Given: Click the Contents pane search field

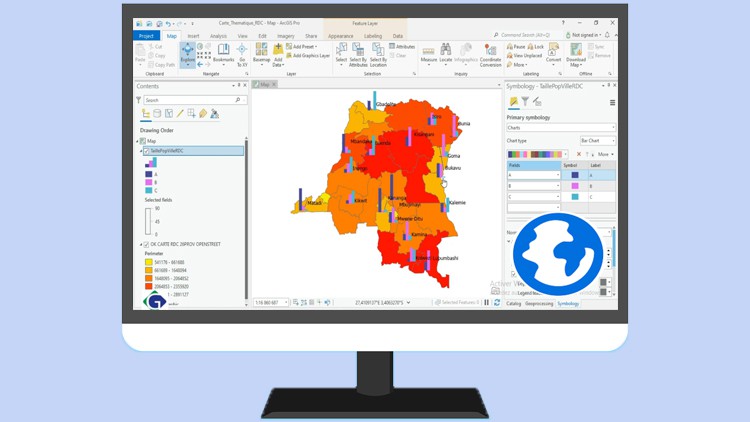Looking at the screenshot, I should coord(194,100).
